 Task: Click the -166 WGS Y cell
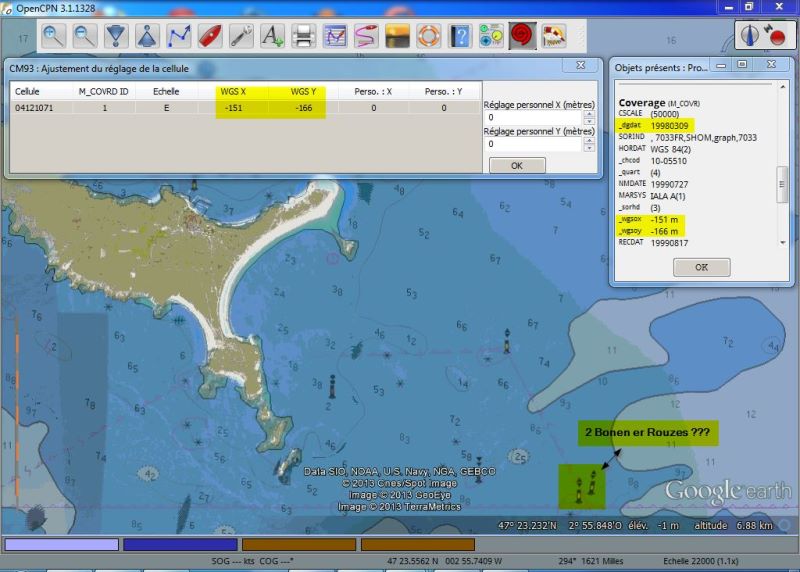coord(304,108)
